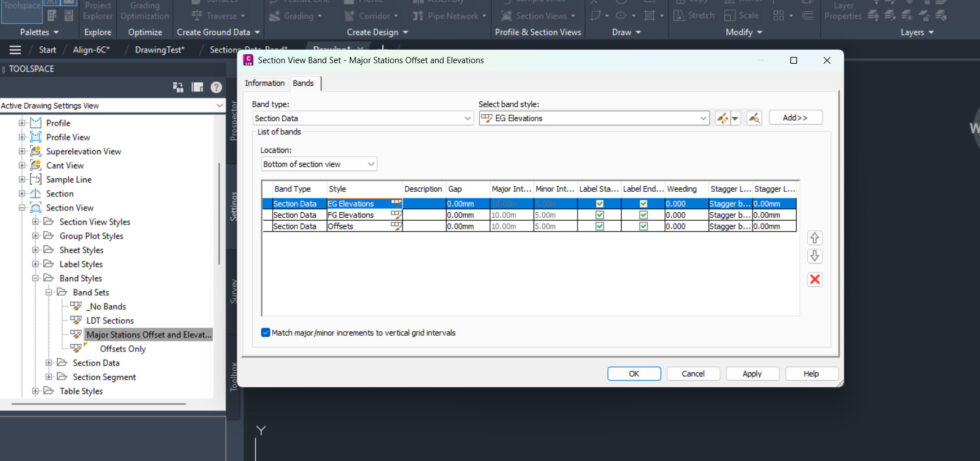The width and height of the screenshot is (980, 461).
Task: Click the move band up arrow
Action: 814,238
